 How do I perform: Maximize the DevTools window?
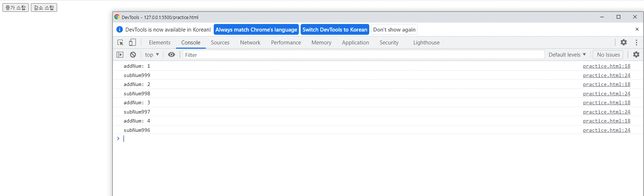(x=618, y=17)
